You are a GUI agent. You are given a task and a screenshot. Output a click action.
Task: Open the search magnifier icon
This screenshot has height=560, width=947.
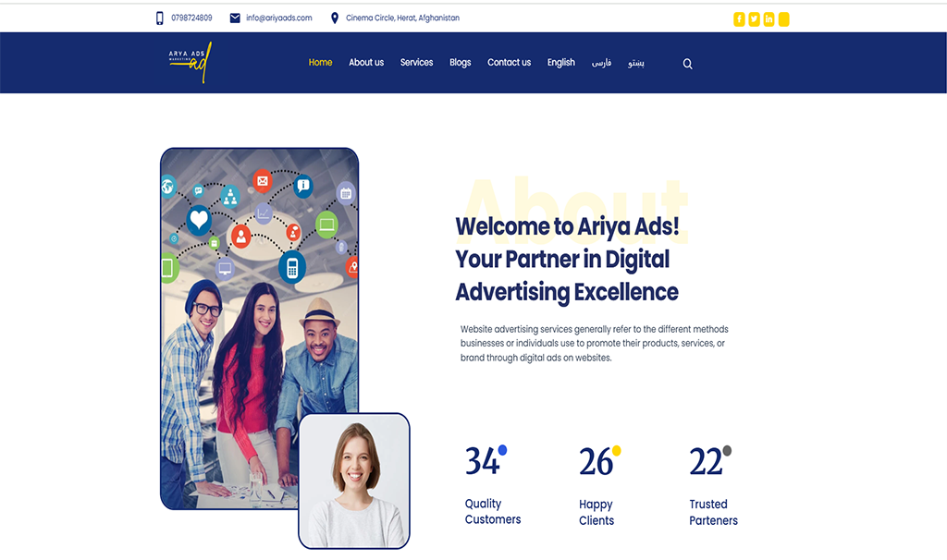[x=687, y=64]
